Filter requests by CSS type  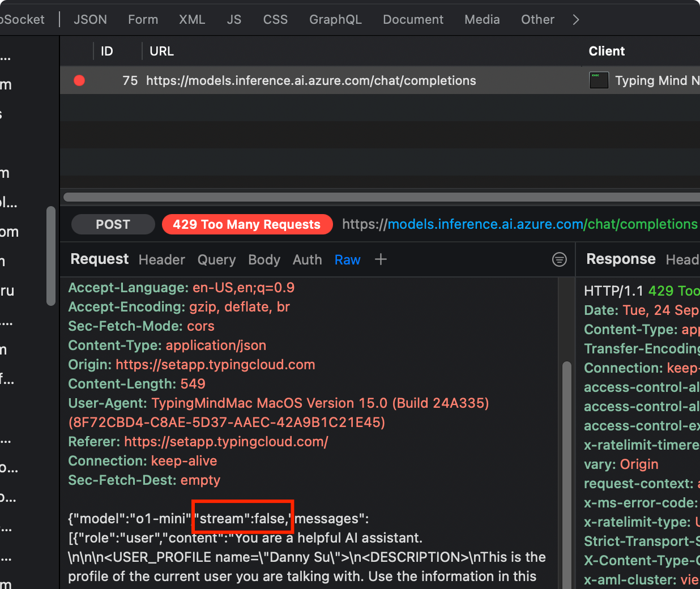click(275, 19)
